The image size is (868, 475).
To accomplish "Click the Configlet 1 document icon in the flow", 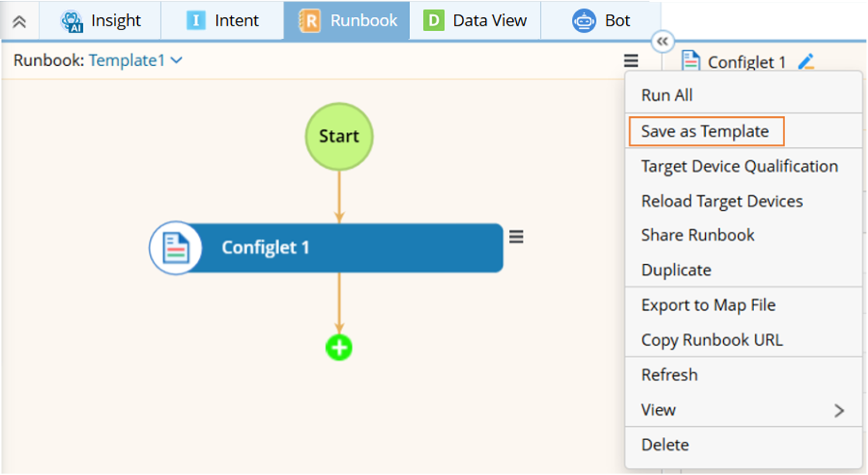I will click(x=176, y=248).
